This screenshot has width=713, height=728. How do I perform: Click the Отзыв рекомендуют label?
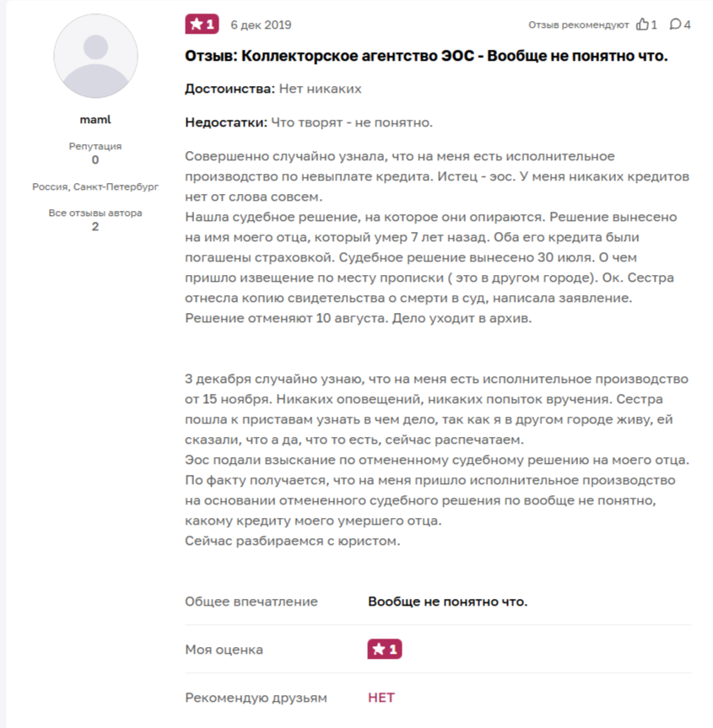579,25
